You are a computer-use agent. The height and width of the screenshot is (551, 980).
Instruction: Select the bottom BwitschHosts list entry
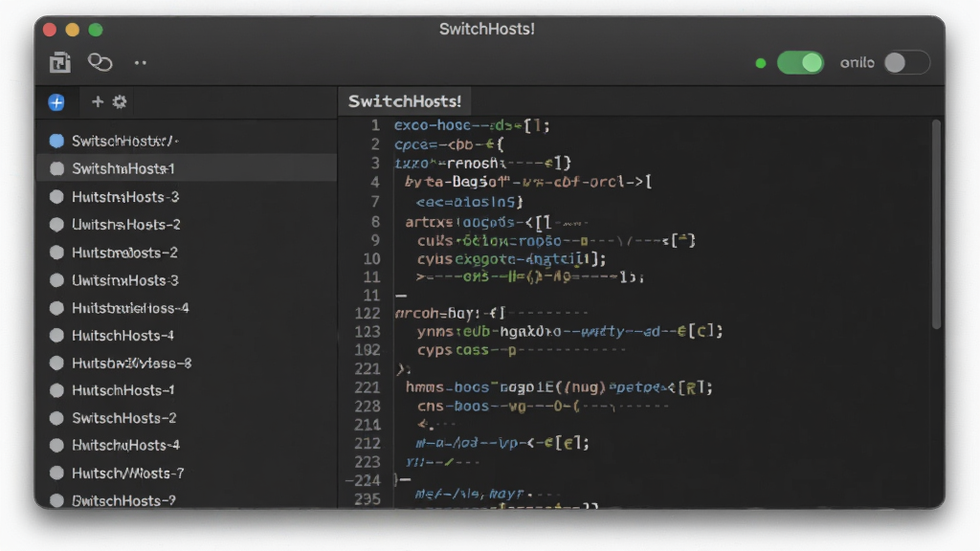point(188,500)
